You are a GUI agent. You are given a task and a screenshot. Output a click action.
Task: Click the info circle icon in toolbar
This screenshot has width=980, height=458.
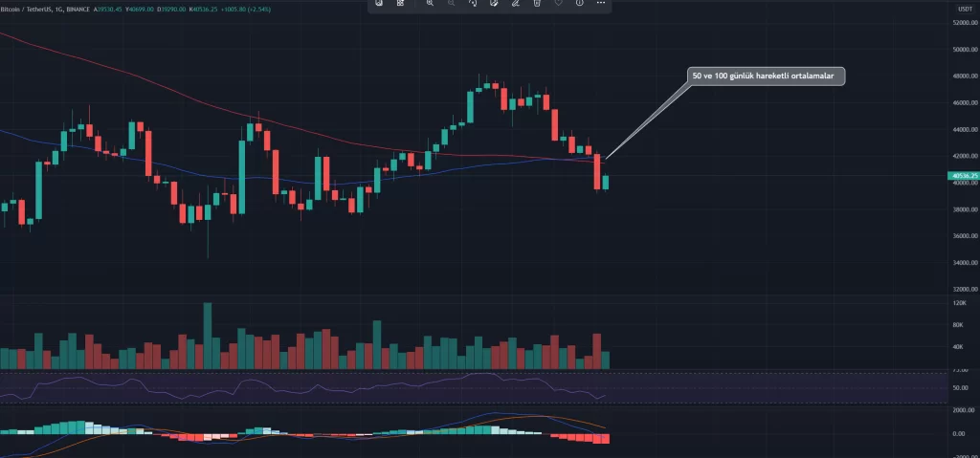579,3
